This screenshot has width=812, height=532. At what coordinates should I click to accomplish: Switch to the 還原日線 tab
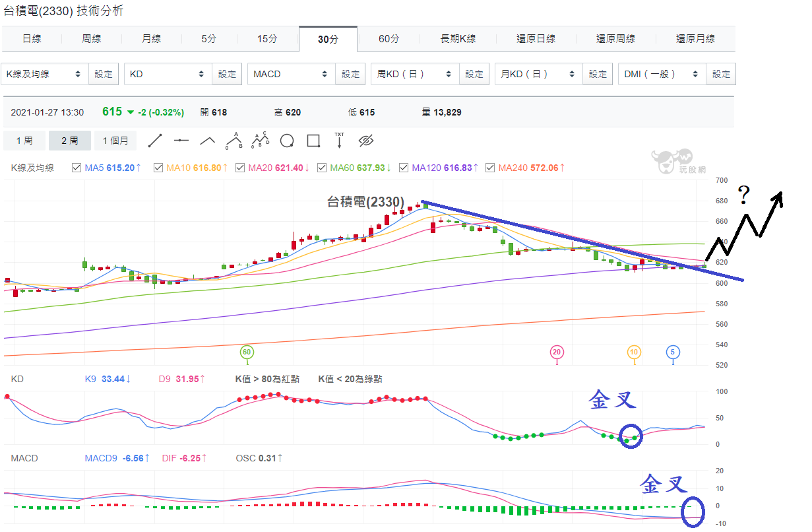(x=536, y=39)
